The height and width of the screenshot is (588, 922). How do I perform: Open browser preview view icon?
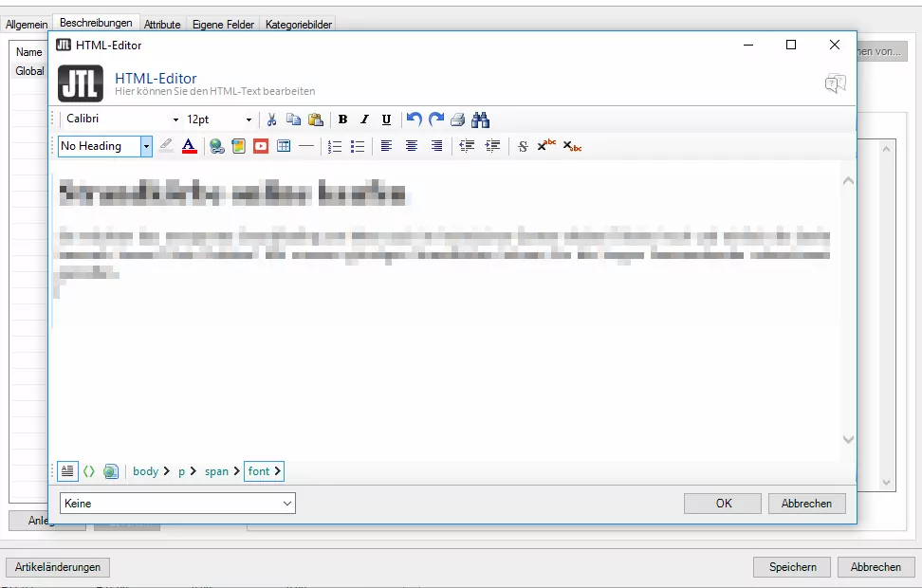[111, 471]
